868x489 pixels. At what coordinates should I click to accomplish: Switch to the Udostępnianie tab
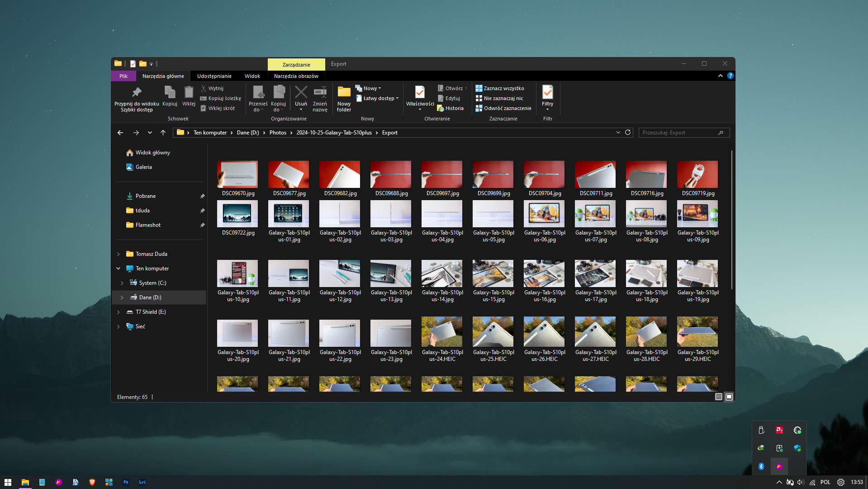(x=214, y=76)
